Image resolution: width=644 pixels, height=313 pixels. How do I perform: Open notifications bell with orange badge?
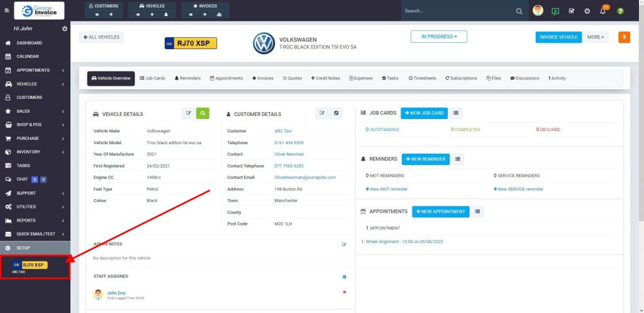pyautogui.click(x=603, y=10)
